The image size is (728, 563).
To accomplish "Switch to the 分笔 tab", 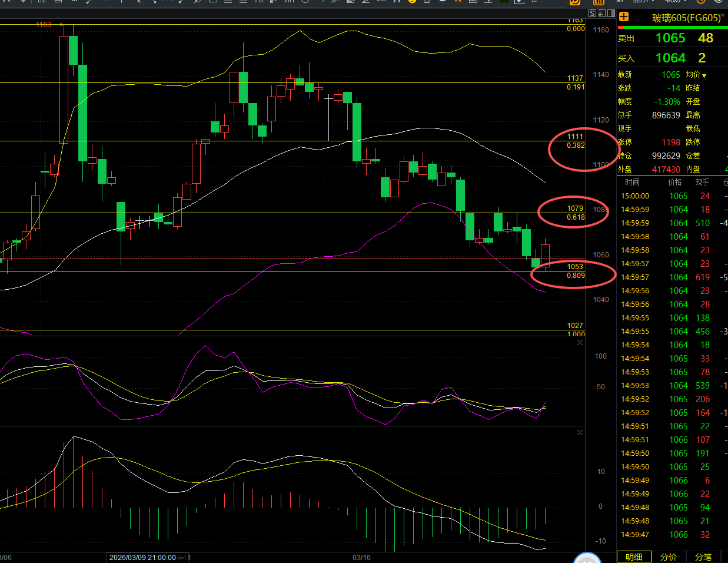I will (703, 557).
